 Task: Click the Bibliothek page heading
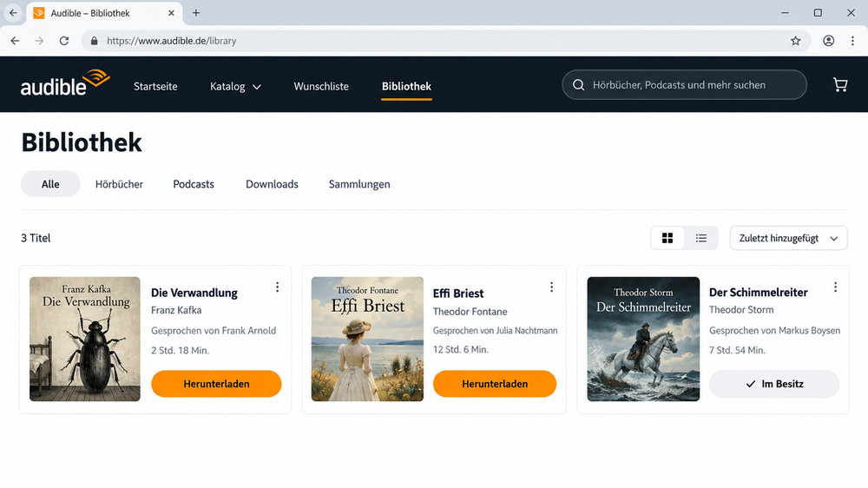[x=82, y=142]
